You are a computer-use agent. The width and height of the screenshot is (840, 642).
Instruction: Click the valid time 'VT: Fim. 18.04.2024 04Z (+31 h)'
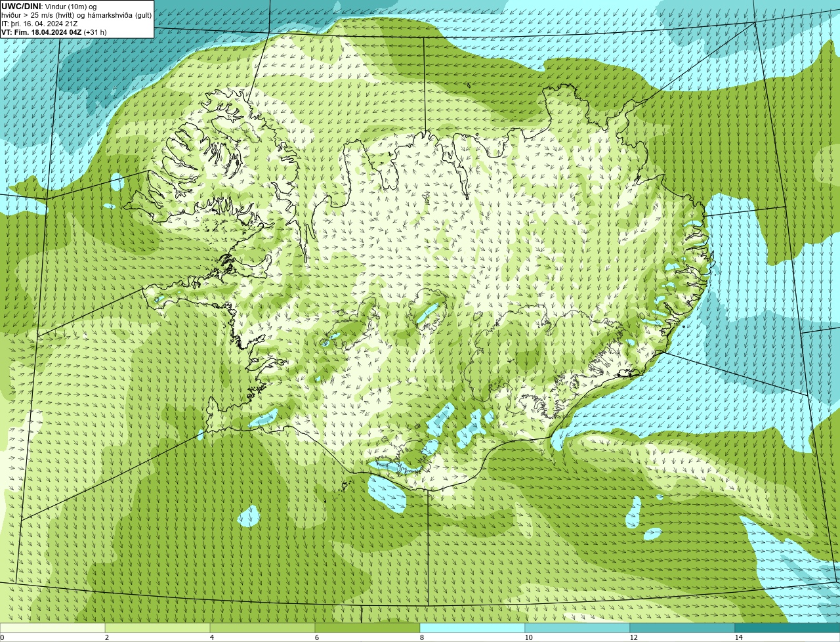54,32
